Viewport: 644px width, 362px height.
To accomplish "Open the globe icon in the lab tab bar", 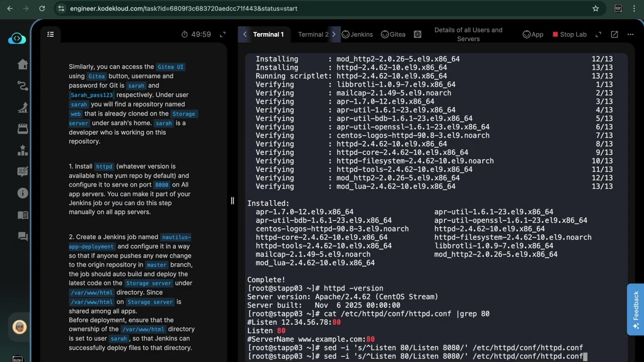I will 417,34.
